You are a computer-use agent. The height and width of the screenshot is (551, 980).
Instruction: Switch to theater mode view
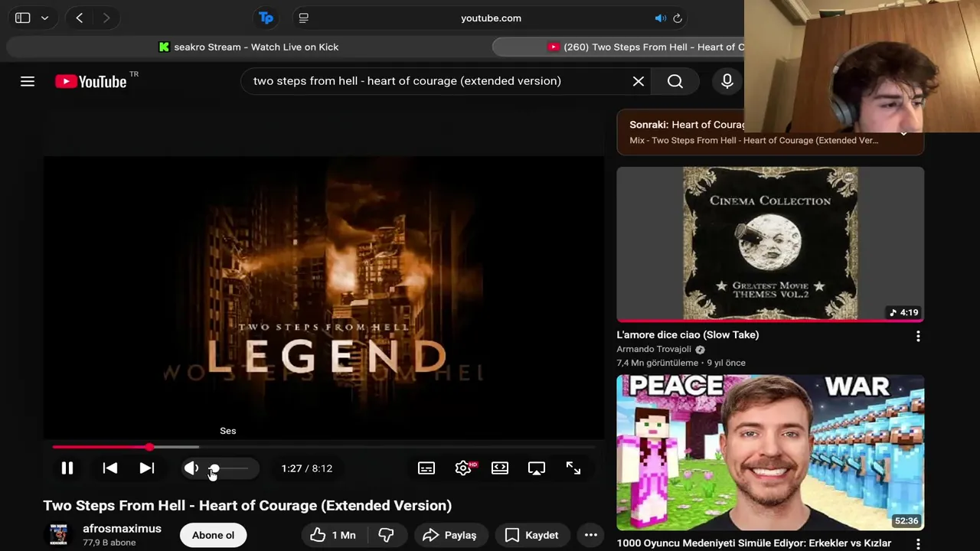tap(500, 468)
